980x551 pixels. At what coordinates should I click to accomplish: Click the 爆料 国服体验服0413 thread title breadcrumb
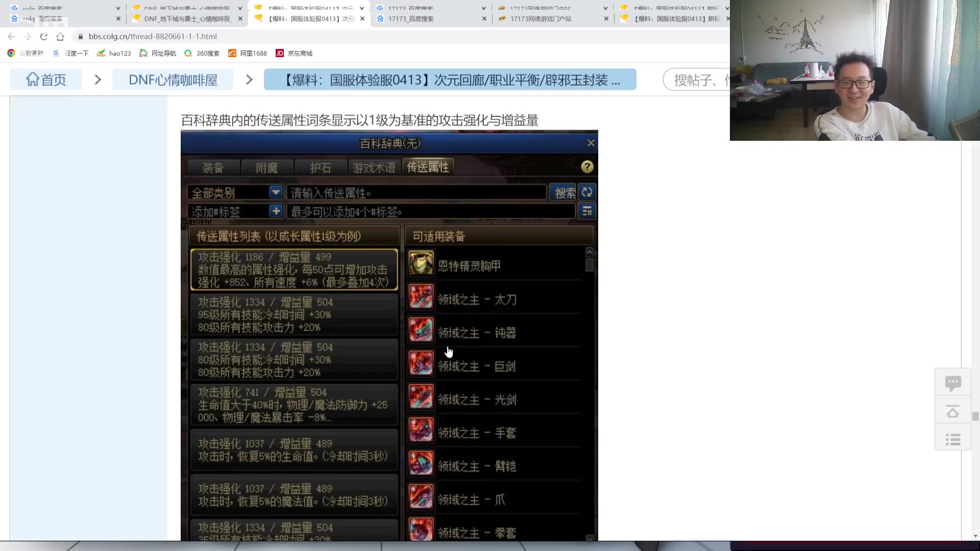(x=450, y=80)
